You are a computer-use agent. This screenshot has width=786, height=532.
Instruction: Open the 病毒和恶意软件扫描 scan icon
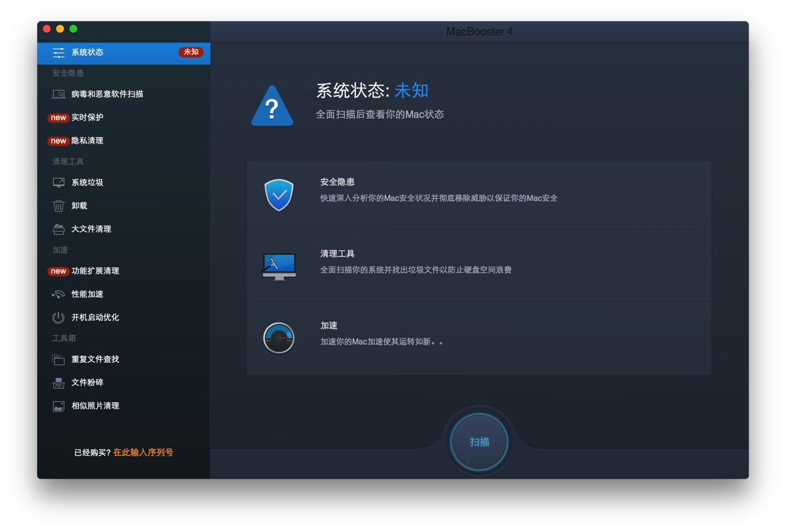[59, 94]
